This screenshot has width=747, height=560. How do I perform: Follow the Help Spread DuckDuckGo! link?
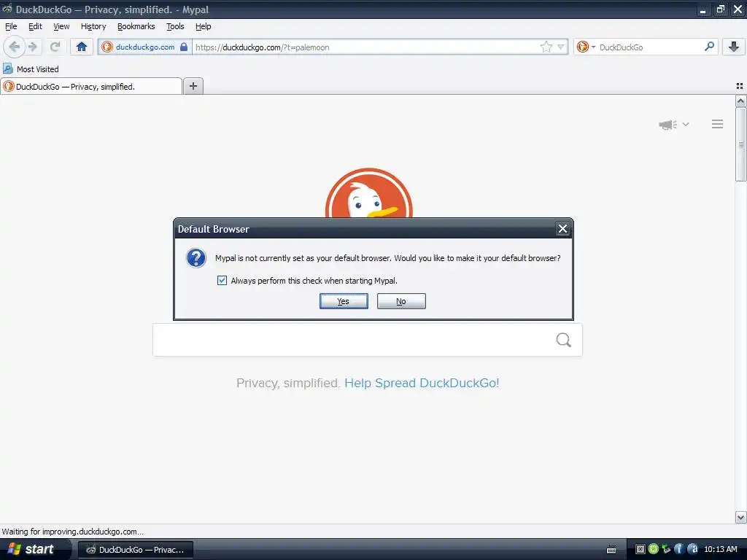[x=422, y=384]
